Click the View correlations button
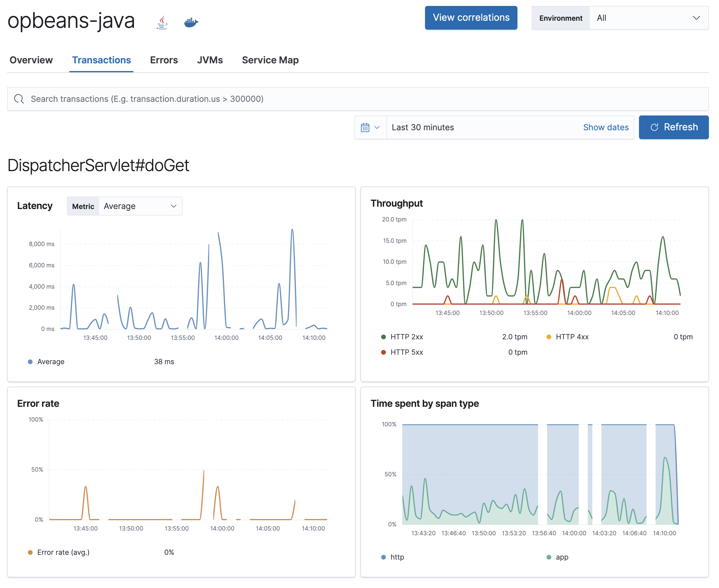Viewport: 719px width, 588px height. (471, 17)
